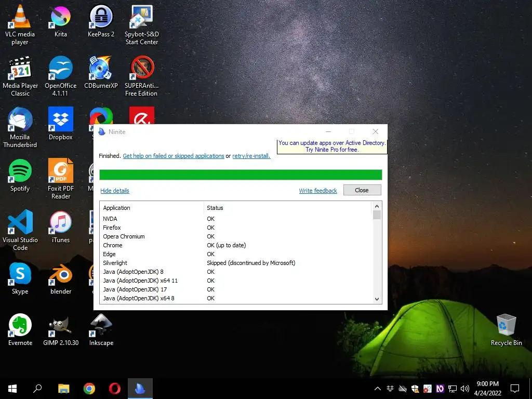Open the VLC media player desktop shortcut

pos(20,25)
